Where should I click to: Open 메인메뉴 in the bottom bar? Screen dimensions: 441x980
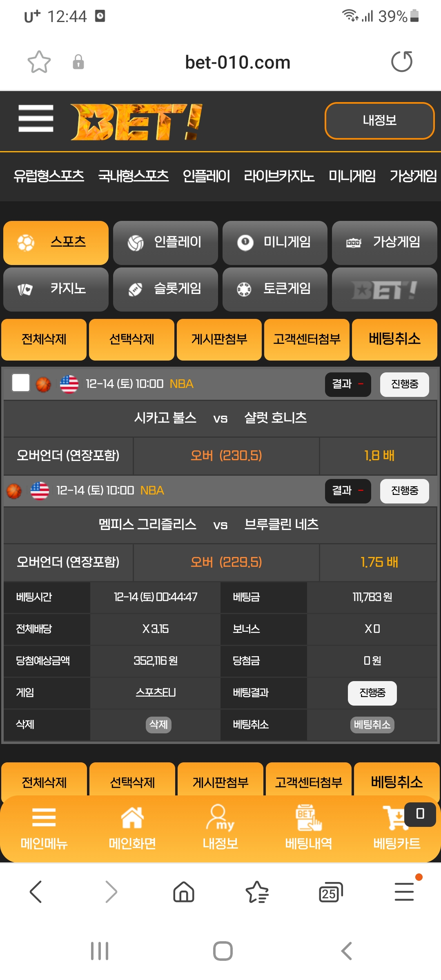click(x=44, y=828)
